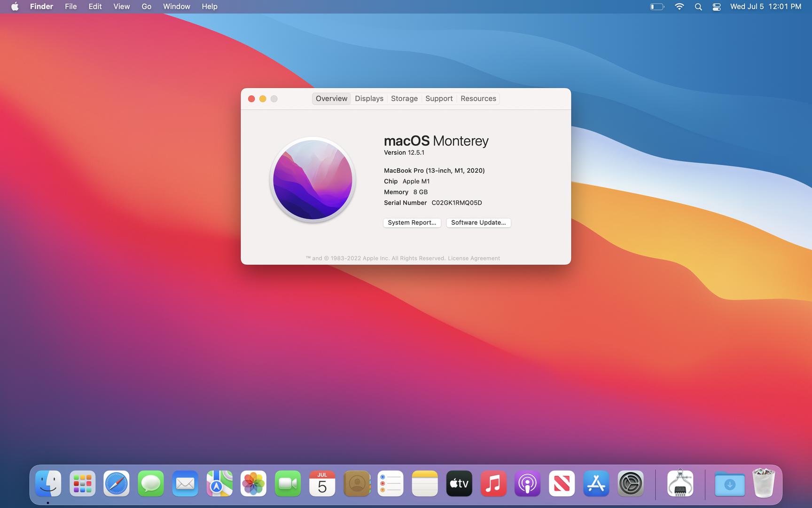
Task: Open the Edit menu
Action: point(95,7)
